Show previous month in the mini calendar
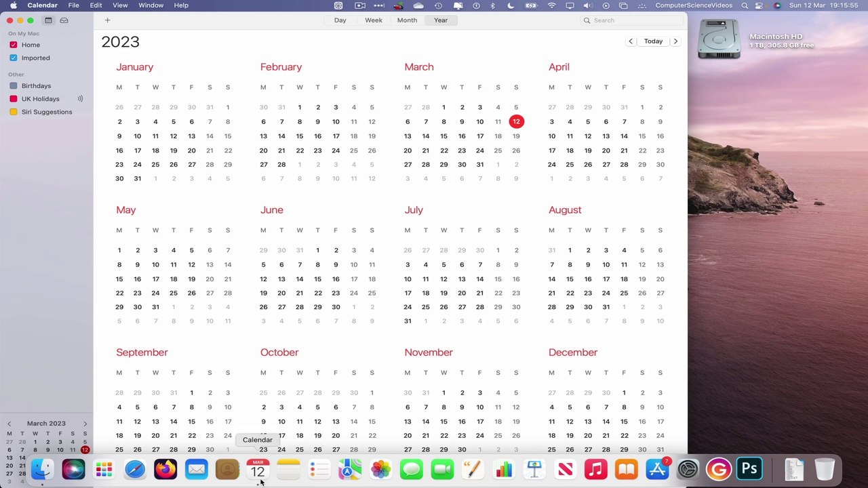 point(9,424)
